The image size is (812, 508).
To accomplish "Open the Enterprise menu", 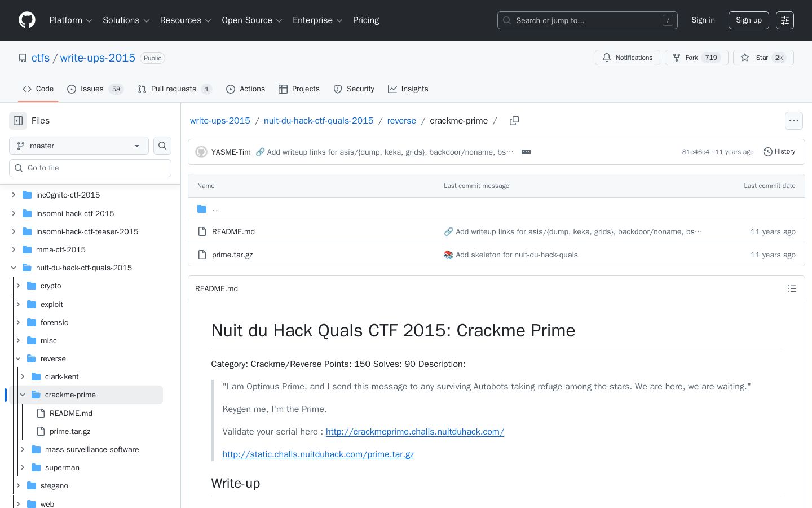I will point(317,20).
